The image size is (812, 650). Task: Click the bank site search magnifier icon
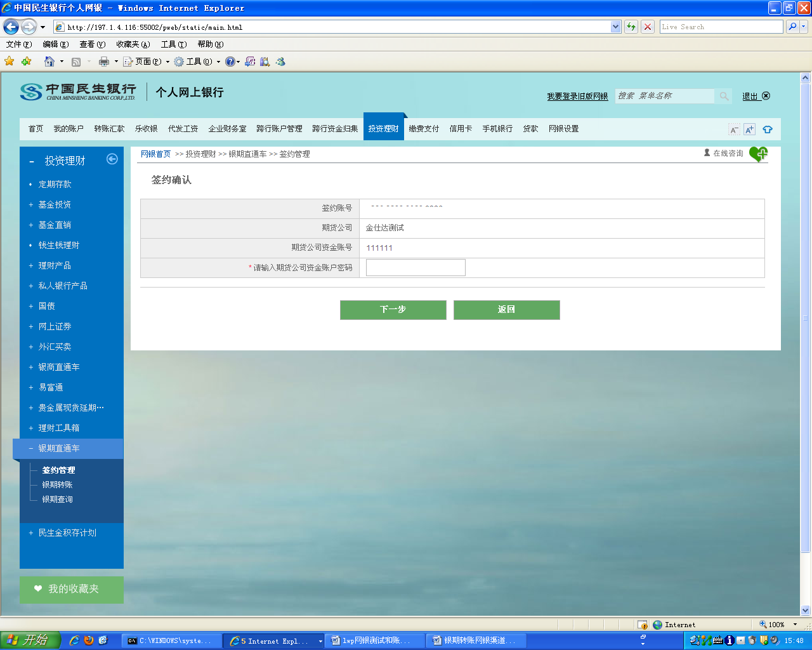(x=724, y=96)
